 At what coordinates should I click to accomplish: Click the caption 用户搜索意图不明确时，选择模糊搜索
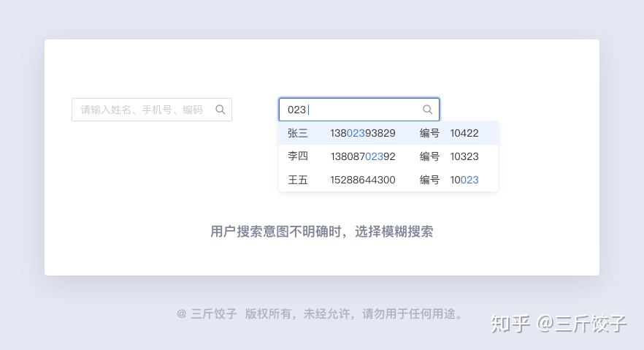tap(321, 232)
